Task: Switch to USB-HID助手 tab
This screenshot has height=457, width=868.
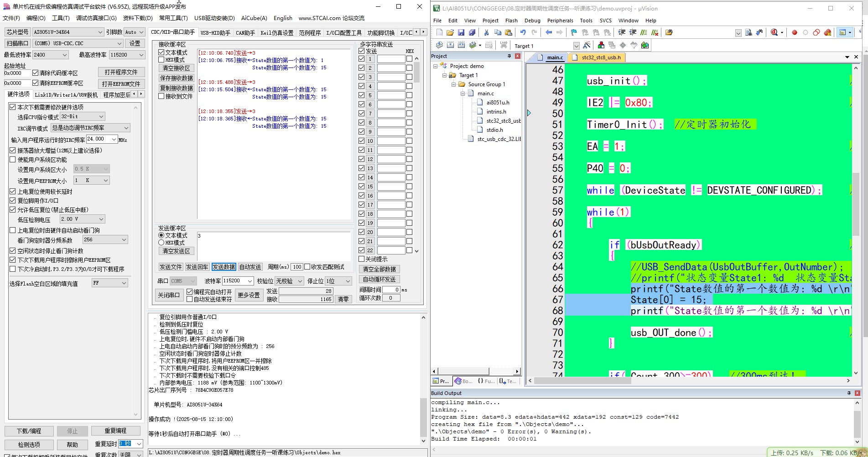Action: (215, 33)
